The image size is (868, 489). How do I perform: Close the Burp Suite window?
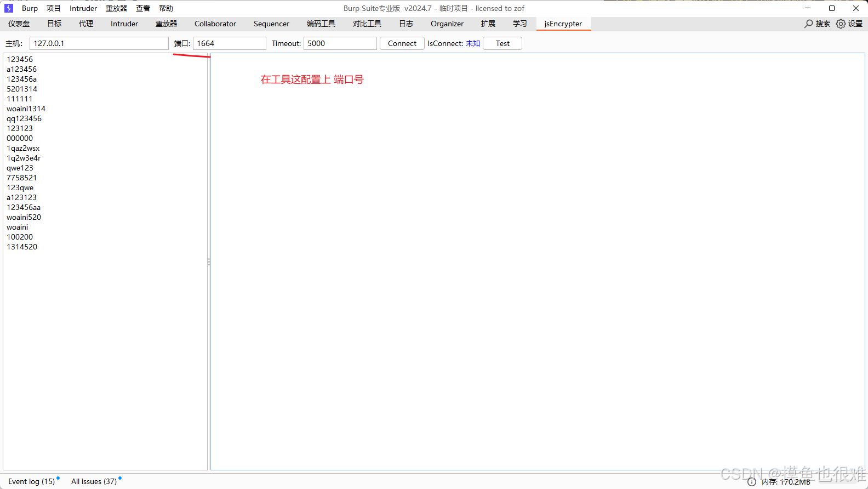856,8
